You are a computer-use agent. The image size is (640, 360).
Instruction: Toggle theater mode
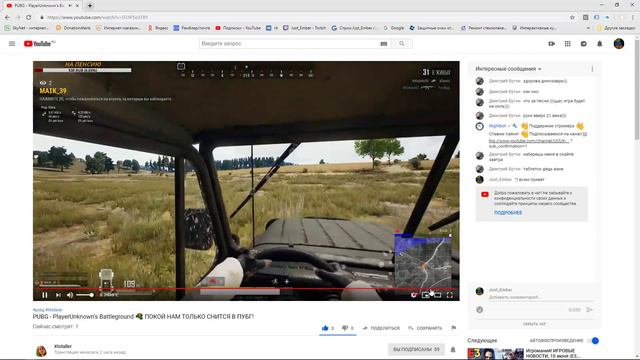pos(438,295)
